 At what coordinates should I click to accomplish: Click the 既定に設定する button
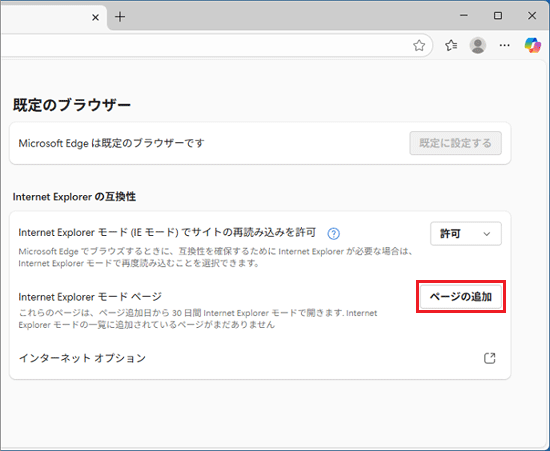[455, 143]
